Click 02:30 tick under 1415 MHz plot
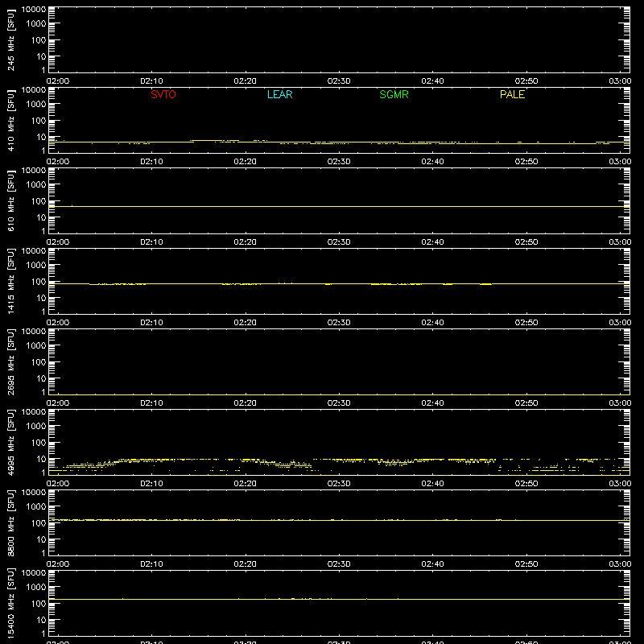Screen dimensions: 644x644 pos(339,323)
